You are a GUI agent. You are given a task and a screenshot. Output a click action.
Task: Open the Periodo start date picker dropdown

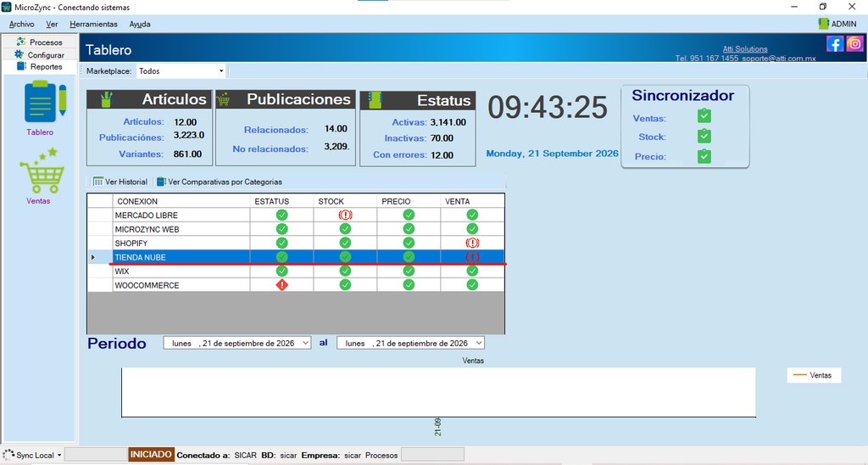pyautogui.click(x=305, y=343)
